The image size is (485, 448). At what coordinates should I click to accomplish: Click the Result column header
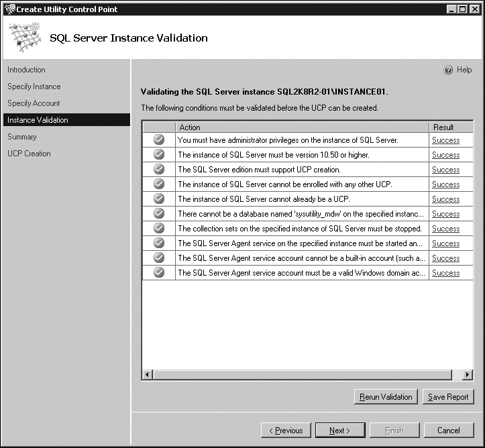pyautogui.click(x=451, y=127)
